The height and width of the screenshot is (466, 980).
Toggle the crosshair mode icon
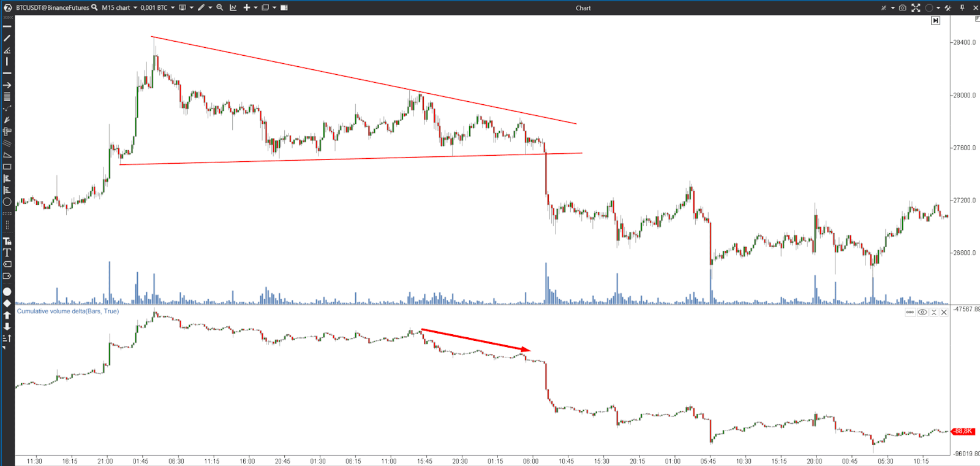[x=884, y=7]
